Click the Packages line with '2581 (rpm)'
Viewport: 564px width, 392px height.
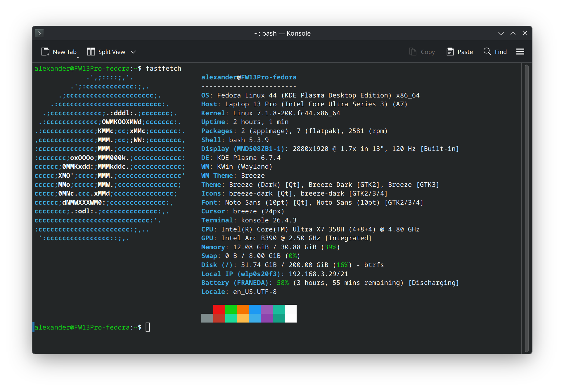coord(294,131)
